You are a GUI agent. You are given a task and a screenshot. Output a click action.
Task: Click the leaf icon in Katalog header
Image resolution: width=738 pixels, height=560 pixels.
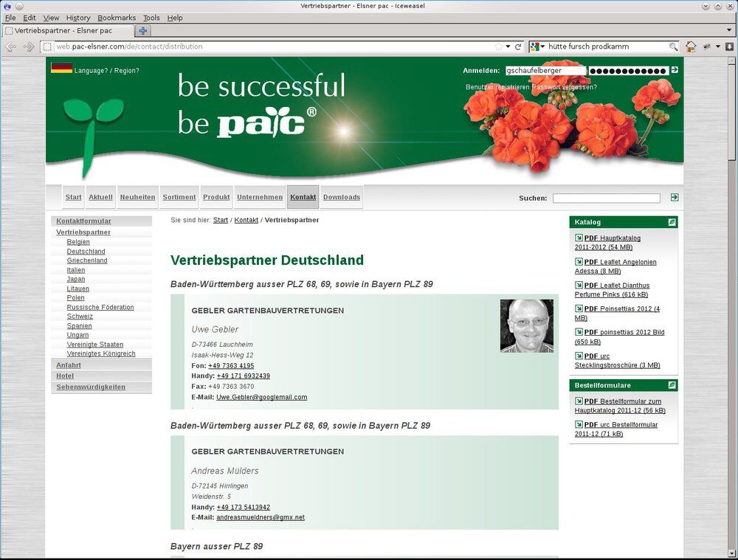tap(672, 222)
